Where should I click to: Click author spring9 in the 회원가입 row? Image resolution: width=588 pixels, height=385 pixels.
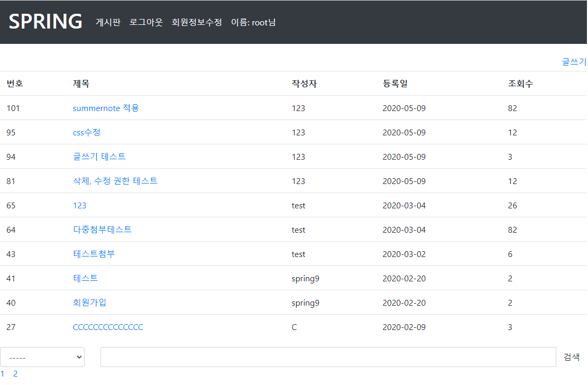pos(306,303)
